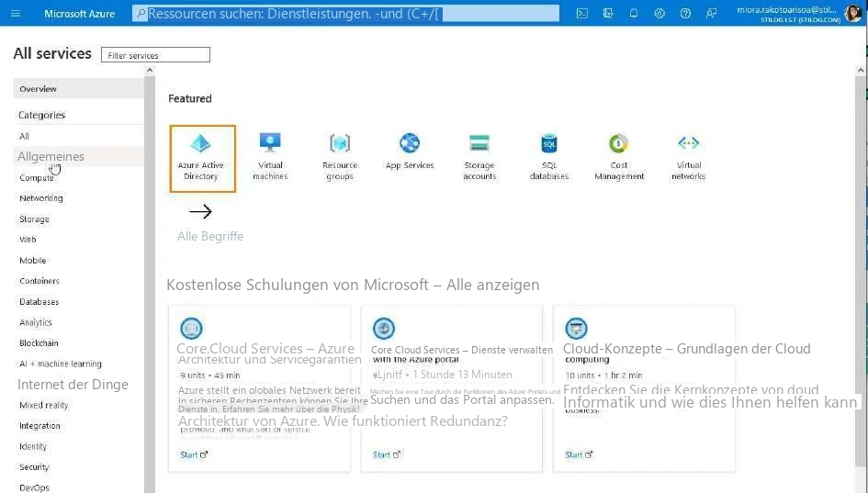Click the main page scroll-up arrow
Viewport: 868px width, 493px height.
point(861,71)
